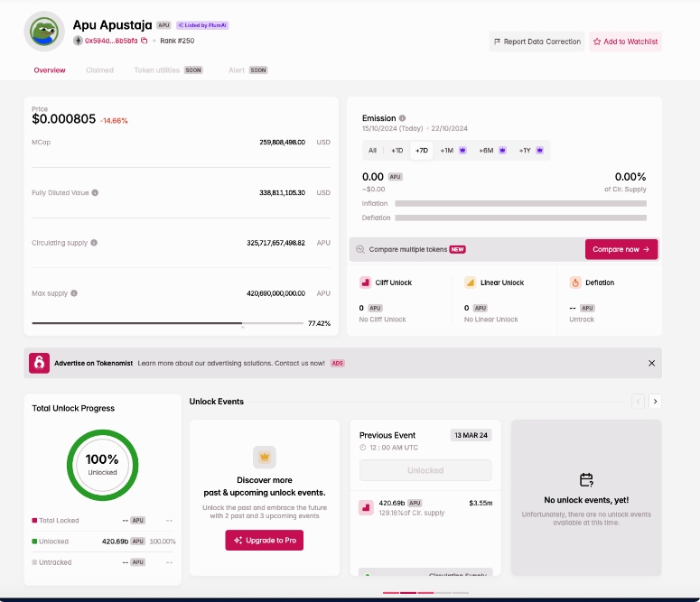This screenshot has height=602, width=700.
Task: Click Upgrade to Pro button
Action: click(x=265, y=540)
